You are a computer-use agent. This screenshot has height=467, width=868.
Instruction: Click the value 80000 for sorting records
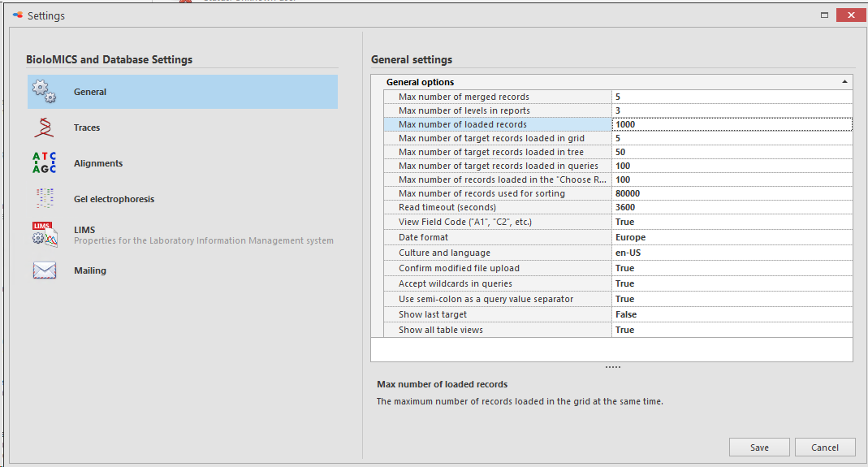click(627, 194)
